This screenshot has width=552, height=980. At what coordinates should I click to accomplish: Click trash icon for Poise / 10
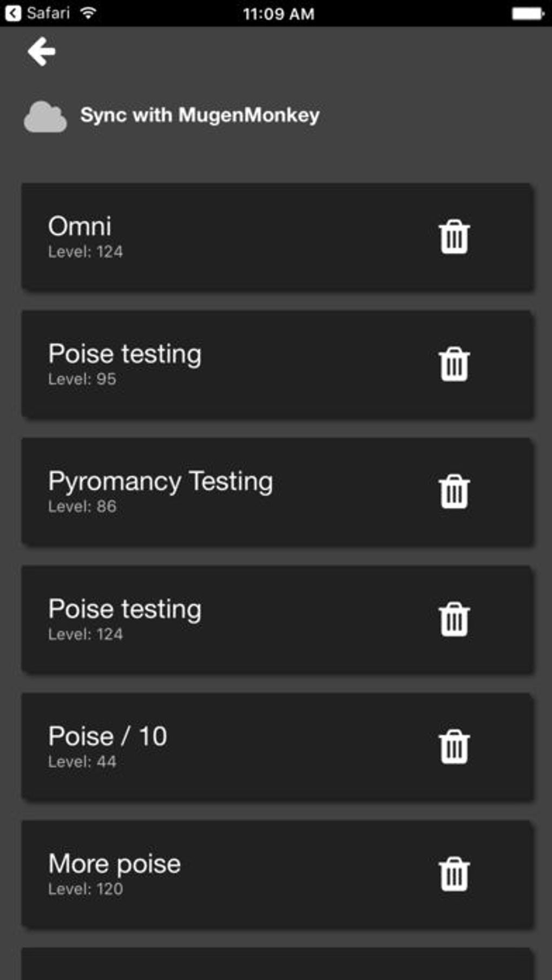coord(454,747)
